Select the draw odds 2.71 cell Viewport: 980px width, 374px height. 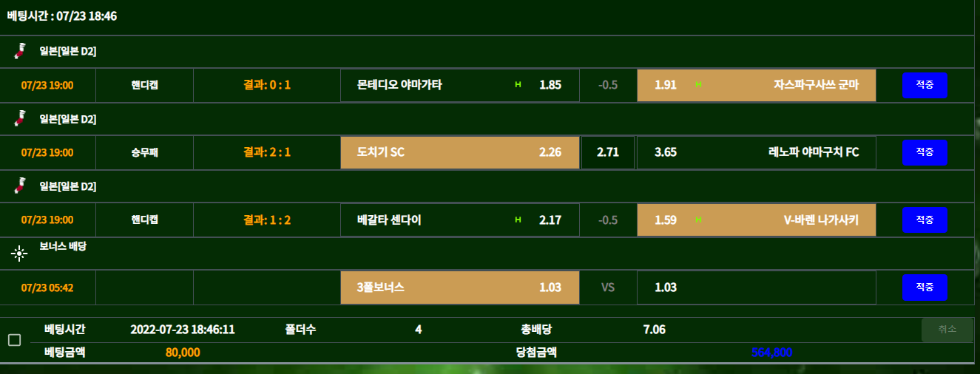pos(607,153)
